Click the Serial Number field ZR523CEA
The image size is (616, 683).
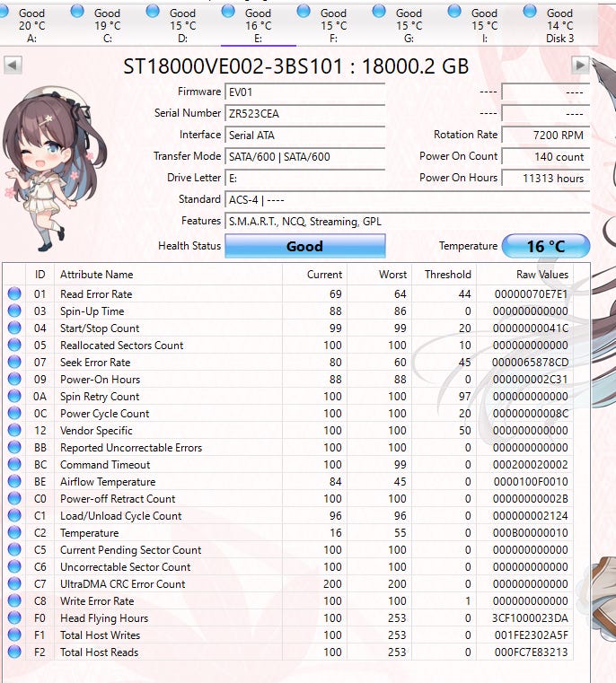click(x=304, y=114)
